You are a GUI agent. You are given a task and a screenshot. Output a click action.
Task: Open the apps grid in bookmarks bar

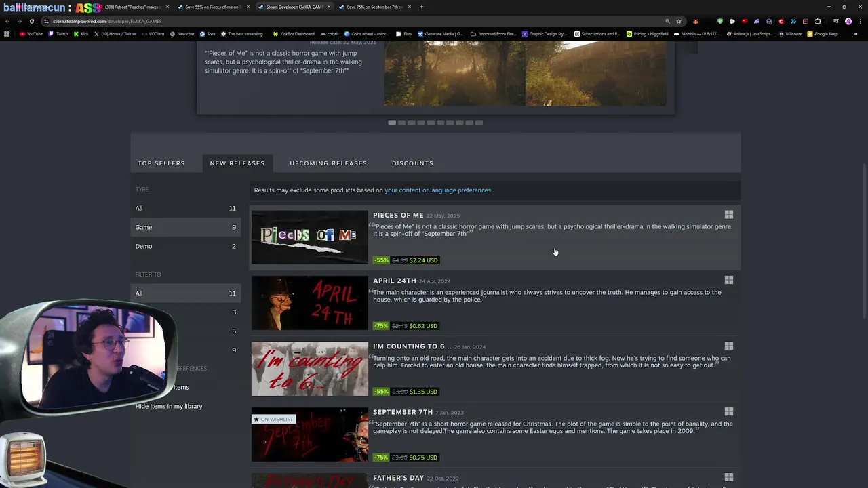tap(7, 34)
